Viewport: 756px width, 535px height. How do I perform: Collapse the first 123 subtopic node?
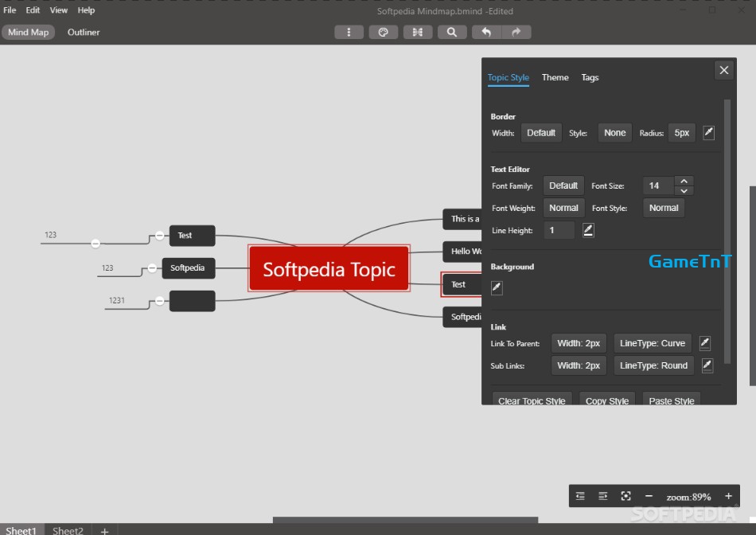pos(95,244)
